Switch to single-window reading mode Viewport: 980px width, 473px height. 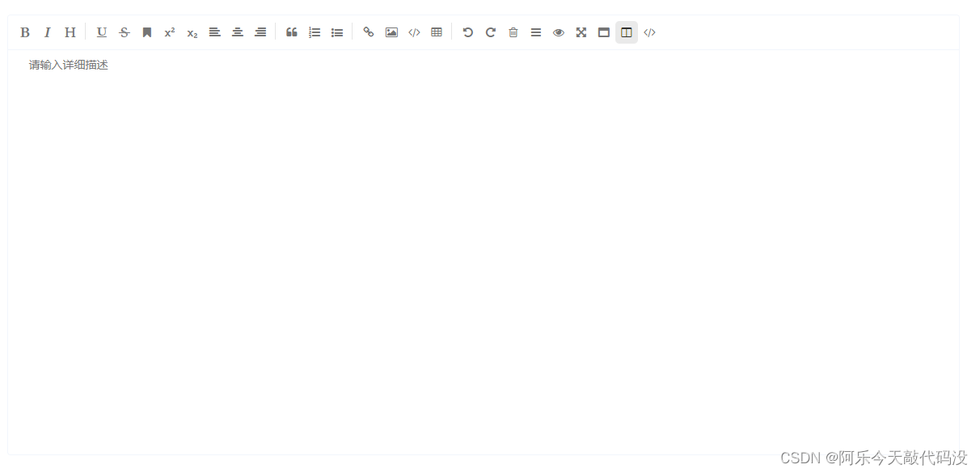[x=604, y=32]
